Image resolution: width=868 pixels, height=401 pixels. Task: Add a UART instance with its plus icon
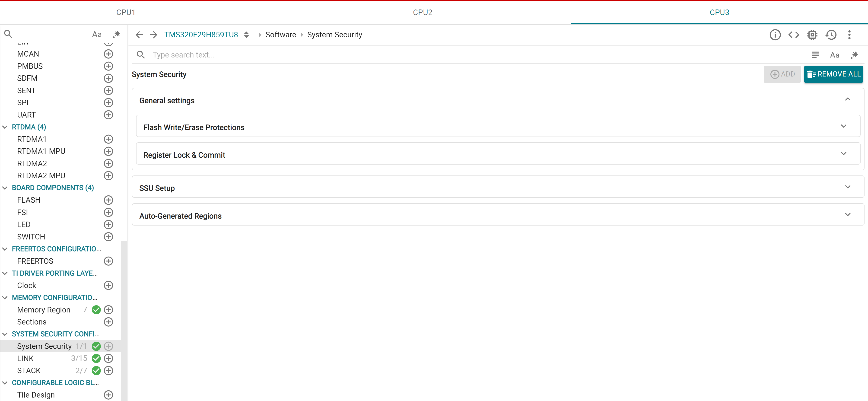point(108,115)
